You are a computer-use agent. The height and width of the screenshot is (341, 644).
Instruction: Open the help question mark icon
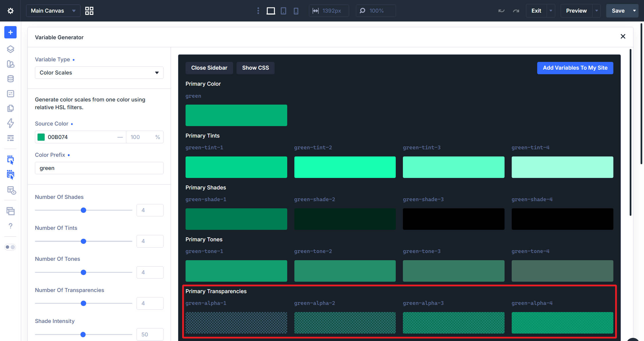pos(10,226)
